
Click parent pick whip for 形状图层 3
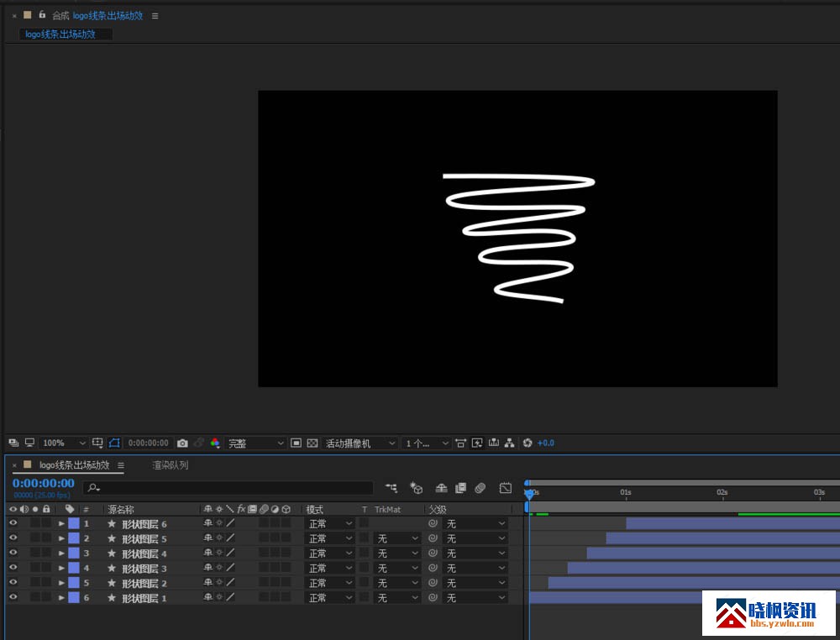pos(433,568)
